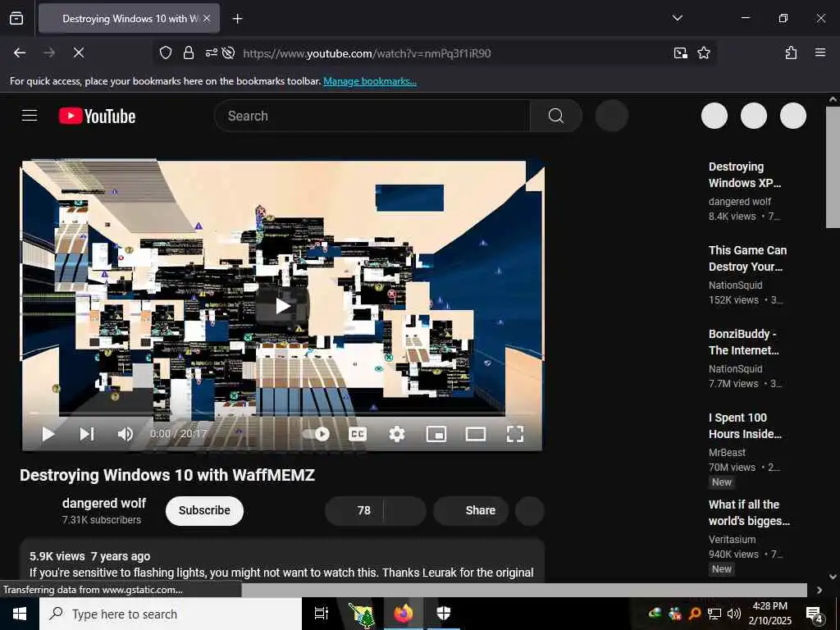Viewport: 840px width, 630px height.
Task: Click the MrBeast channel name
Action: [x=727, y=453]
